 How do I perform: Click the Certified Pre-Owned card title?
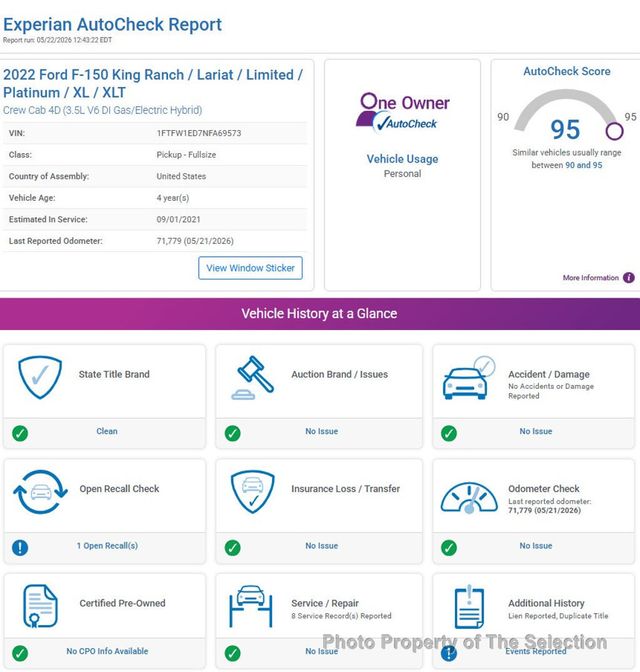(122, 603)
